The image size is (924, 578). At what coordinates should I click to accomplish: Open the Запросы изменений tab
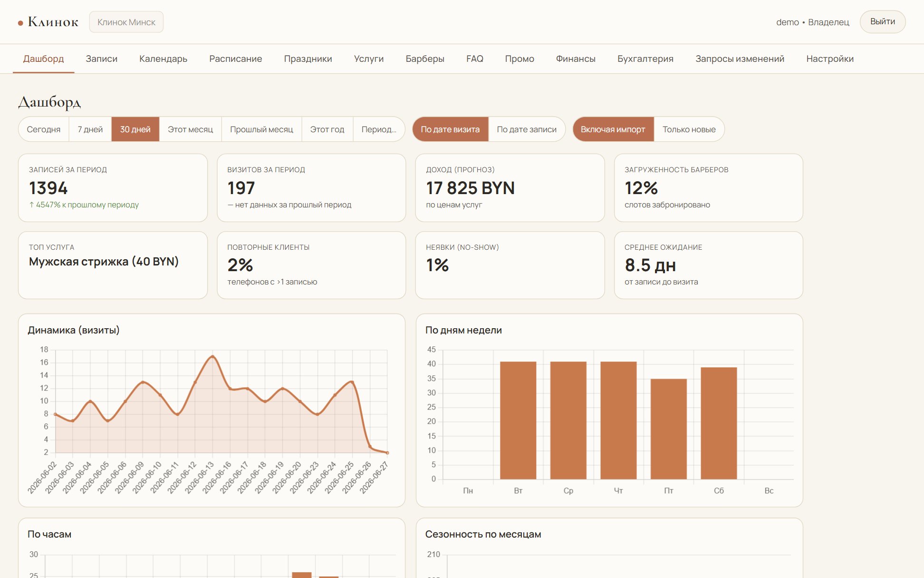(740, 59)
